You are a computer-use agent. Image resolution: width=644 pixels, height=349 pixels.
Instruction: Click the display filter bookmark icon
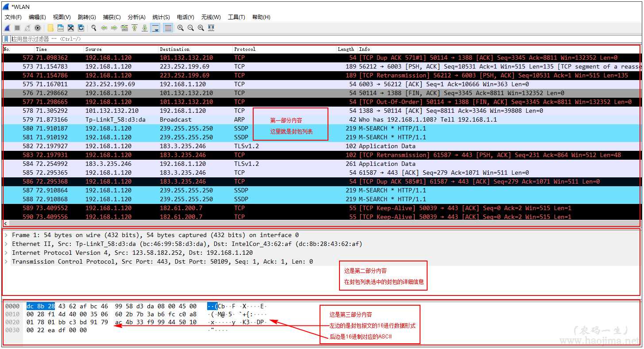6,39
